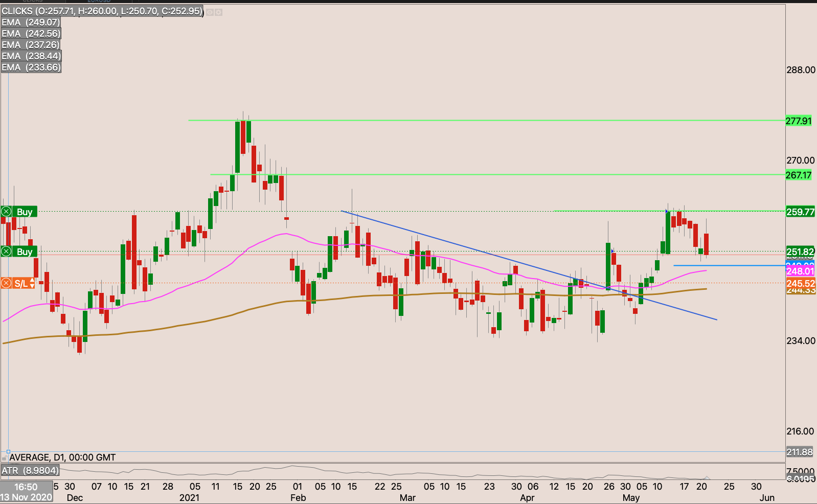Open chart settings via the gear icon
Image resolution: width=817 pixels, height=504 pixels.
[218, 12]
